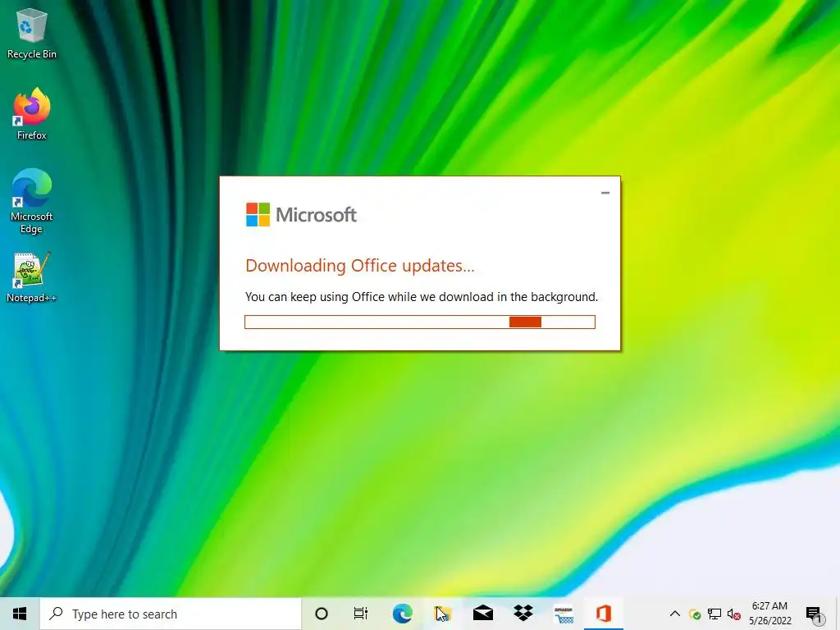Click the green-check status tray icon
840x630 pixels.
click(x=695, y=614)
